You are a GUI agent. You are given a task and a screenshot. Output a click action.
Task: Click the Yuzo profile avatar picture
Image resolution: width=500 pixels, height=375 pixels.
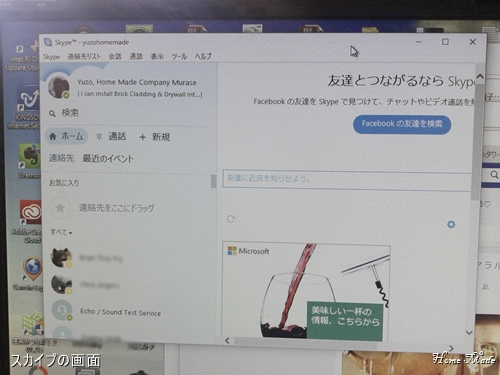point(59,86)
